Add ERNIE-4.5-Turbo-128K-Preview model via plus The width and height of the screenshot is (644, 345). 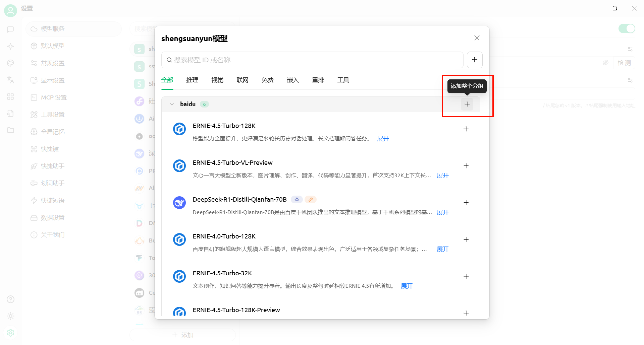click(466, 313)
